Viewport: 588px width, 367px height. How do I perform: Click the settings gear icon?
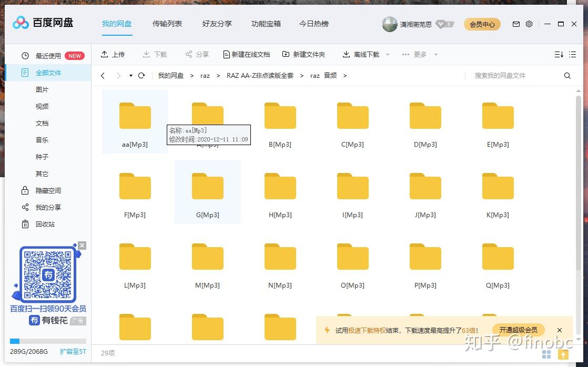click(x=529, y=24)
